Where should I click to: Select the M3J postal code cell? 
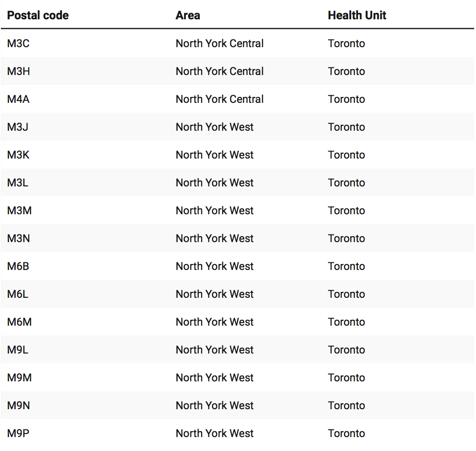18,127
